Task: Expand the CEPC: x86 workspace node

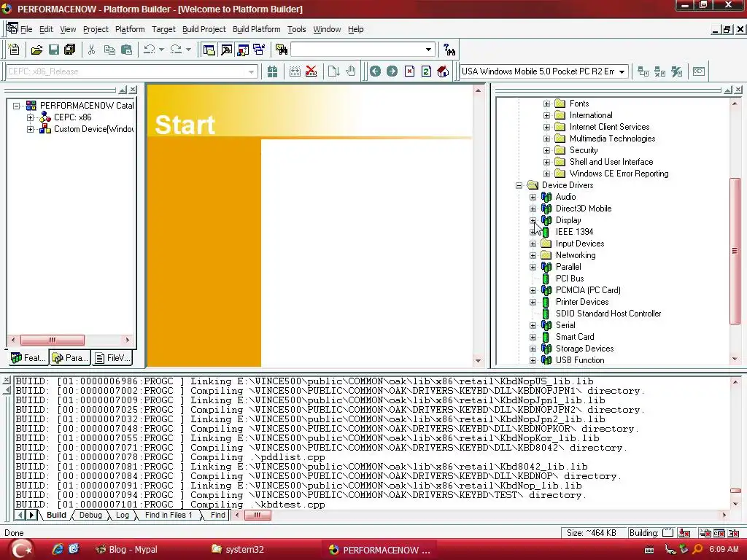Action: [30, 117]
